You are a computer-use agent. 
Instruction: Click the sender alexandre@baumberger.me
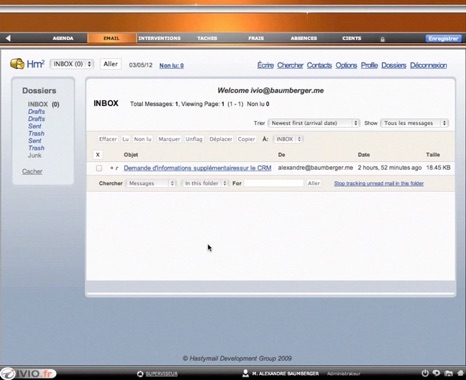click(315, 168)
